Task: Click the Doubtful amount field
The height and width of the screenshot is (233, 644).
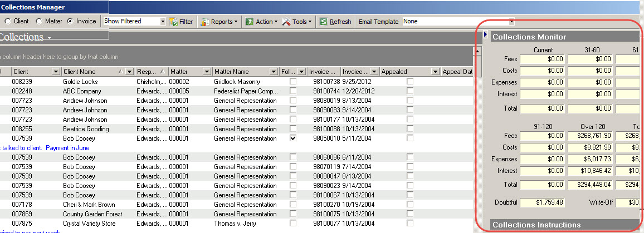Action: 542,202
